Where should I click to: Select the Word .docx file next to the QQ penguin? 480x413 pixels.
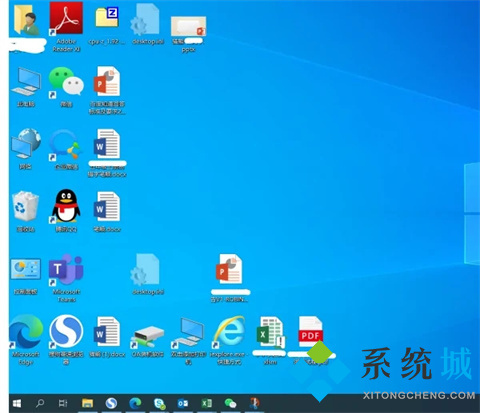(107, 207)
